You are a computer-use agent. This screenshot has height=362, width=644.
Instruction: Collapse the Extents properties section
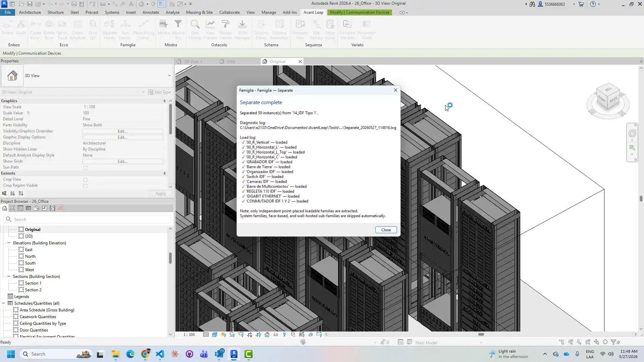click(164, 173)
